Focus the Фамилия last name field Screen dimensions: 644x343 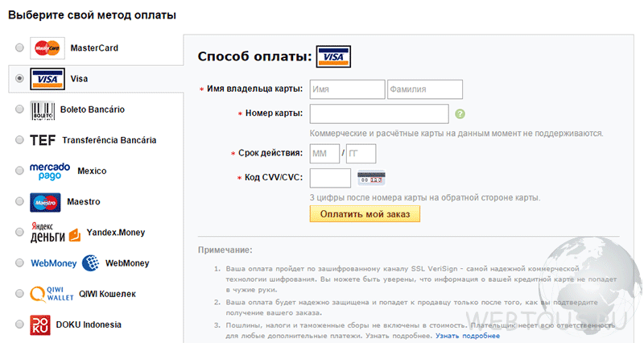coord(425,89)
